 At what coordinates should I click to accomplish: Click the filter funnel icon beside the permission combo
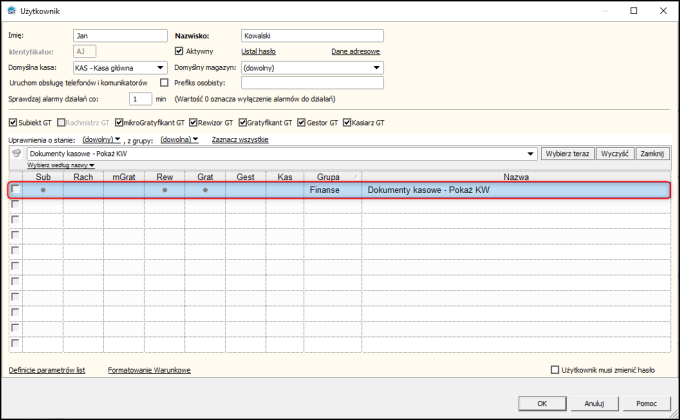[x=16, y=153]
